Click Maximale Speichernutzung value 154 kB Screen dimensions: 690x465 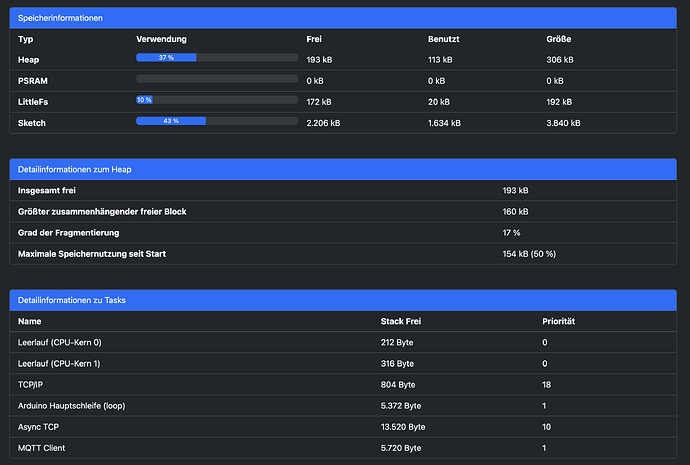528,254
